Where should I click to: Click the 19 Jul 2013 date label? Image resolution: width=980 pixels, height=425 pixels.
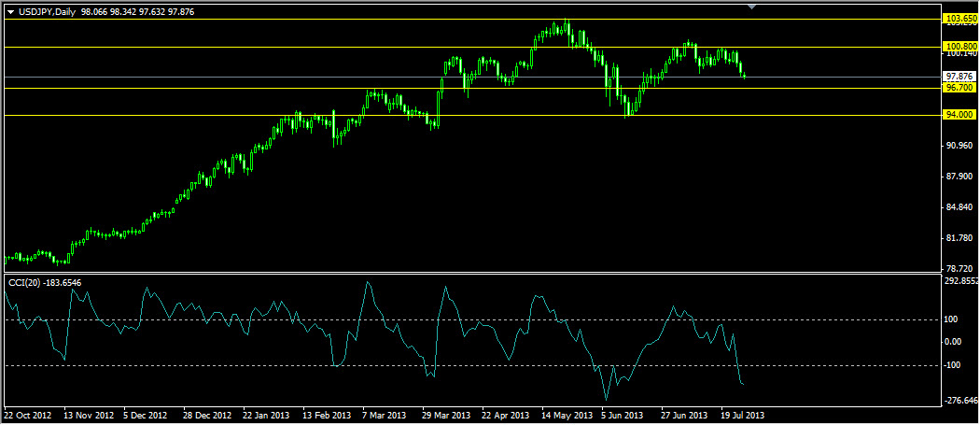[x=743, y=416]
